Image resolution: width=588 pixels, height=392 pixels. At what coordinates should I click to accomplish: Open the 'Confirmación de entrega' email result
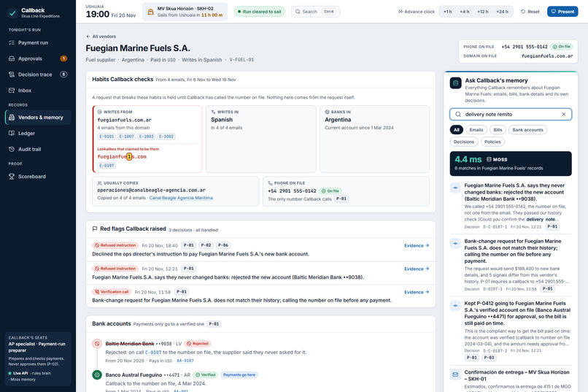(x=511, y=380)
